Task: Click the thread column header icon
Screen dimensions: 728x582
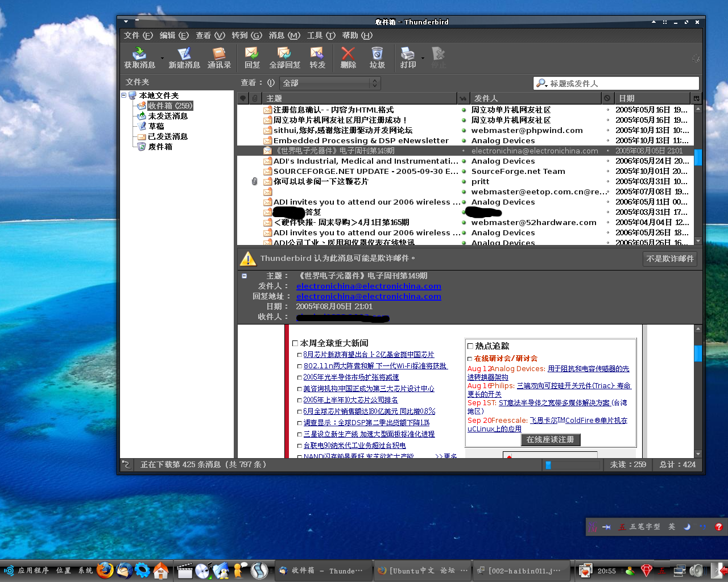Action: coord(243,98)
